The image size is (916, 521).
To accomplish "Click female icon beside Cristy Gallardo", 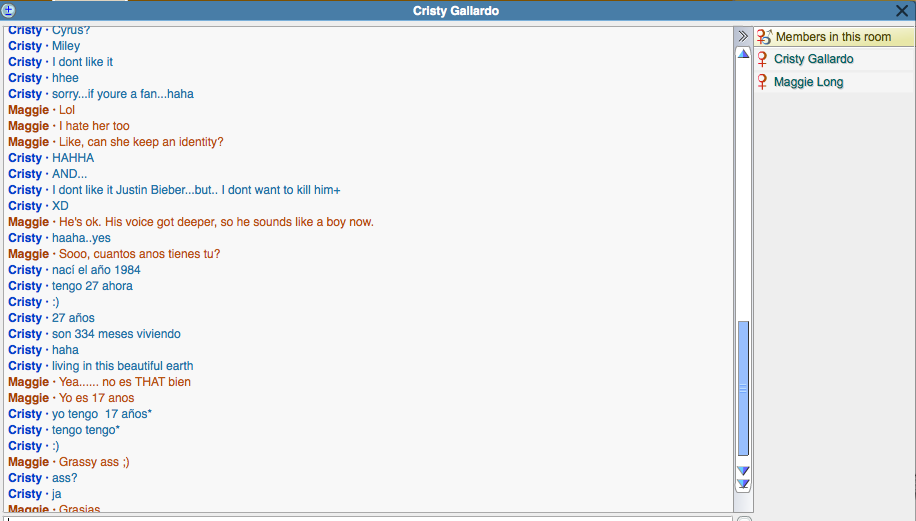I will click(763, 60).
